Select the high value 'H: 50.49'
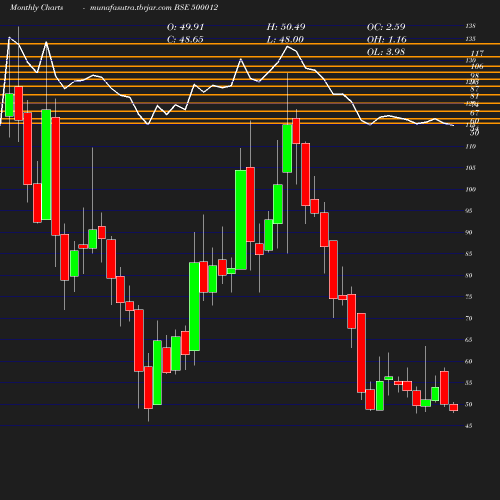Image resolution: width=500 pixels, height=500 pixels. 286,27
